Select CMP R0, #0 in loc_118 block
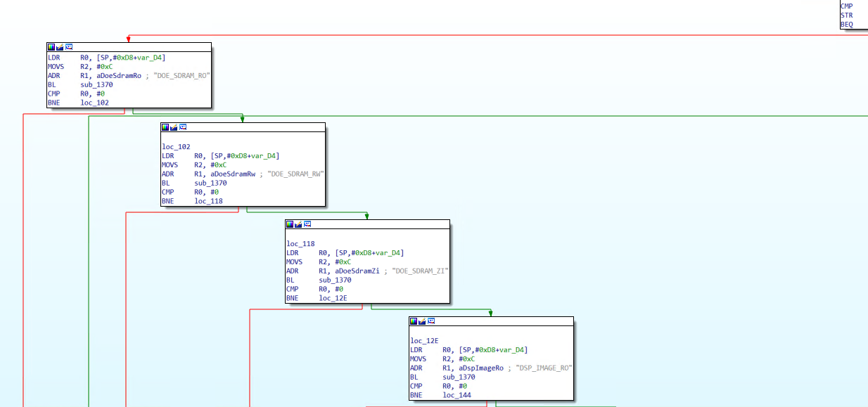 click(x=314, y=290)
